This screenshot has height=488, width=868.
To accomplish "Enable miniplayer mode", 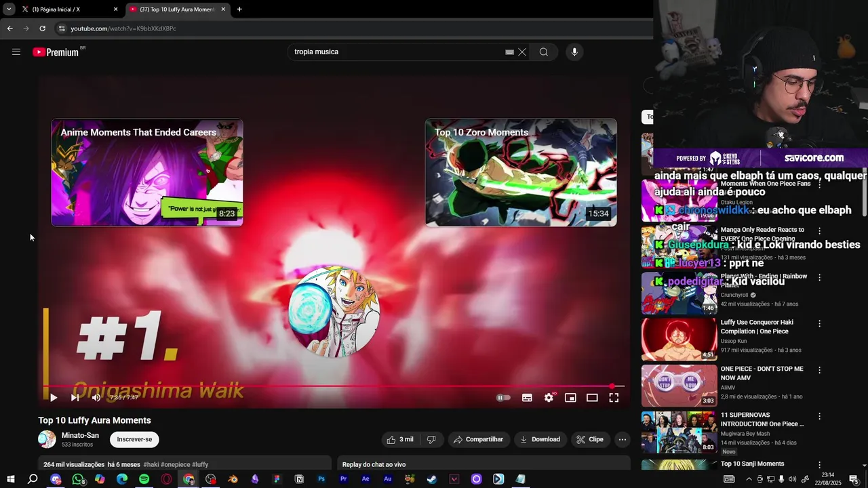I will click(570, 398).
